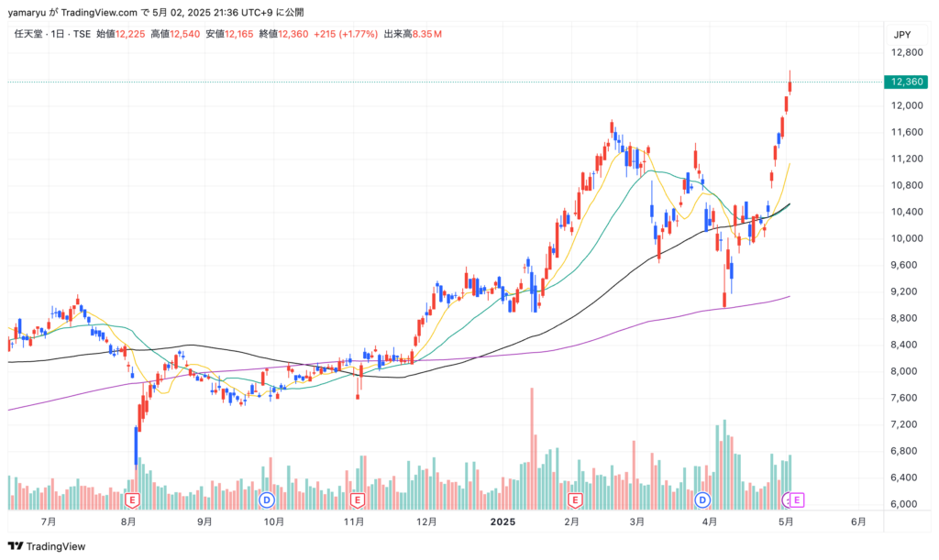
Task: Click the 高値12,540 high value
Action: coord(175,34)
